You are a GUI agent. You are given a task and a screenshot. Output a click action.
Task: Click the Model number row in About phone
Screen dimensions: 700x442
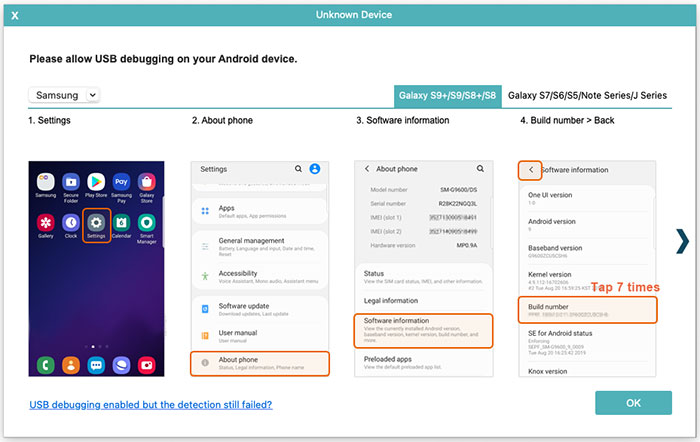(x=424, y=190)
